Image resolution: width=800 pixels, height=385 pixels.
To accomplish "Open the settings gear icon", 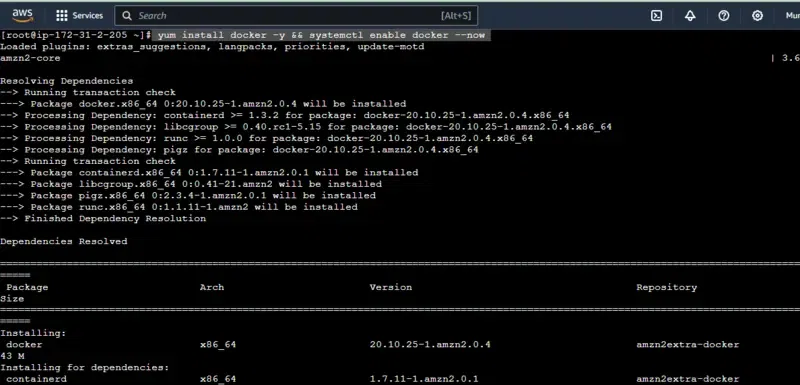I will 757,16.
